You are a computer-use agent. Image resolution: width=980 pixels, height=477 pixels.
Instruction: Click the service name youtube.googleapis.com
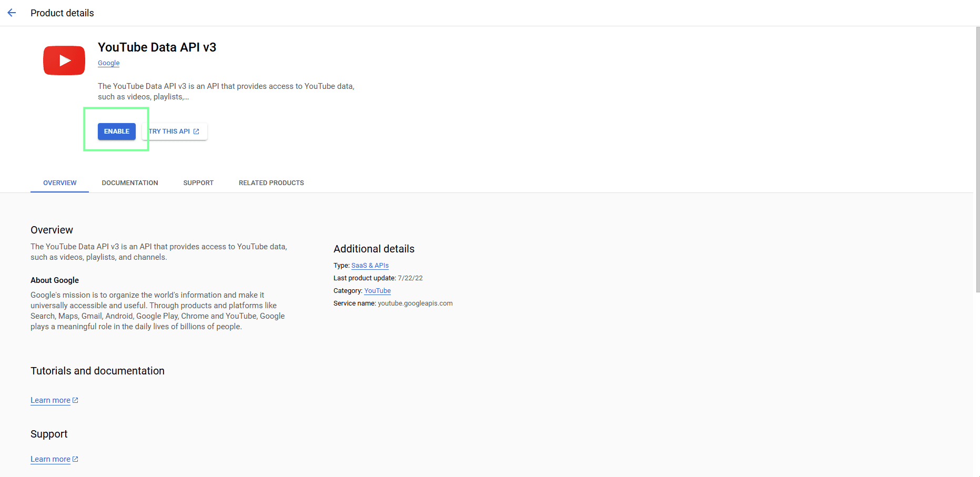(415, 303)
